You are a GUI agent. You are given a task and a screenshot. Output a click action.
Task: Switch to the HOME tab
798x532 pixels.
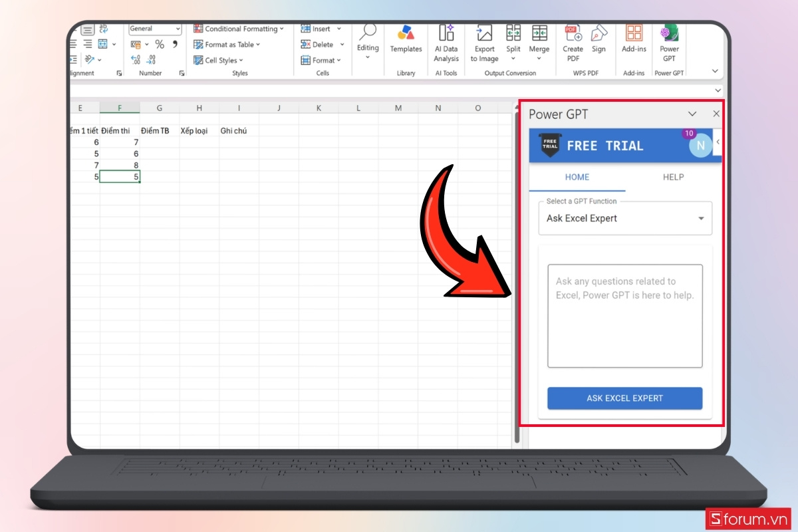[577, 177]
